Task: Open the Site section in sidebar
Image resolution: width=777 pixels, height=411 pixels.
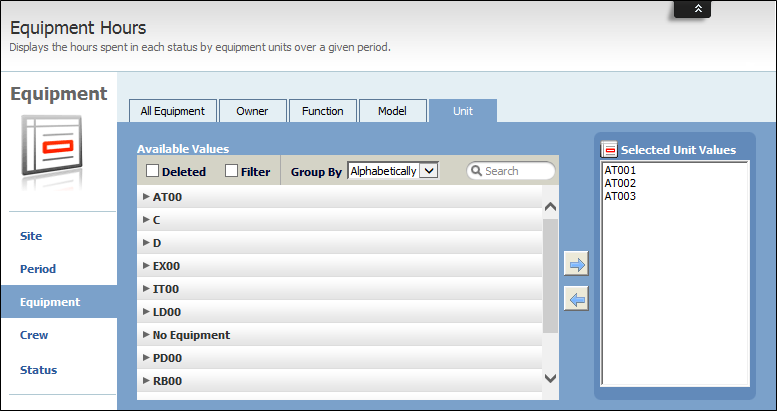Action: [31, 236]
